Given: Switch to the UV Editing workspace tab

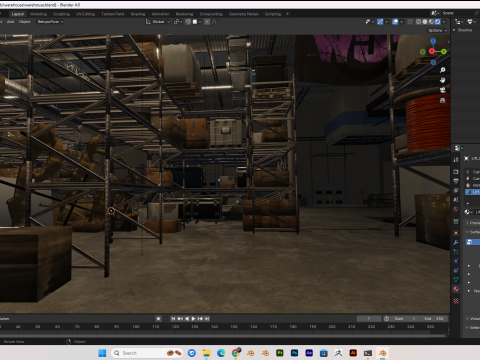Looking at the screenshot, I should tap(85, 14).
